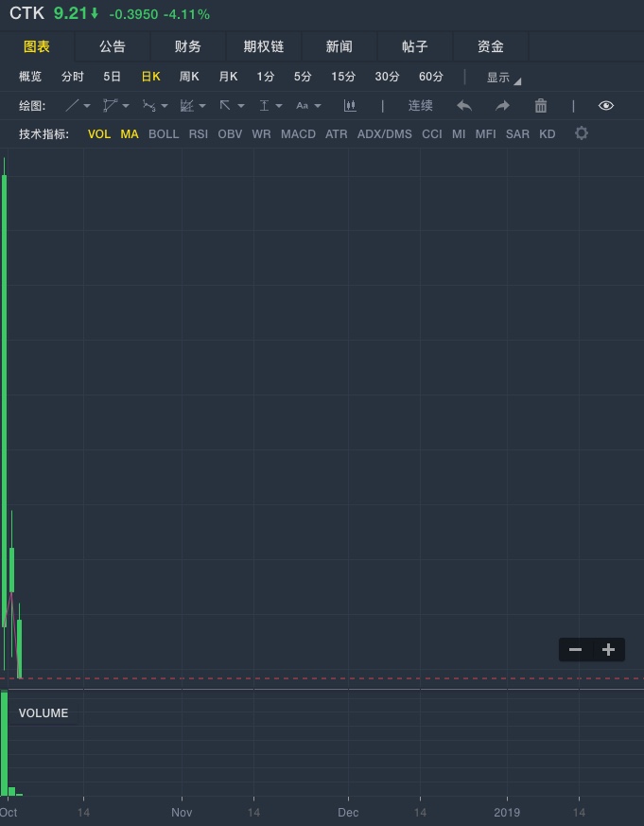Enable the MACD indicator
This screenshot has width=644, height=826.
[x=298, y=134]
